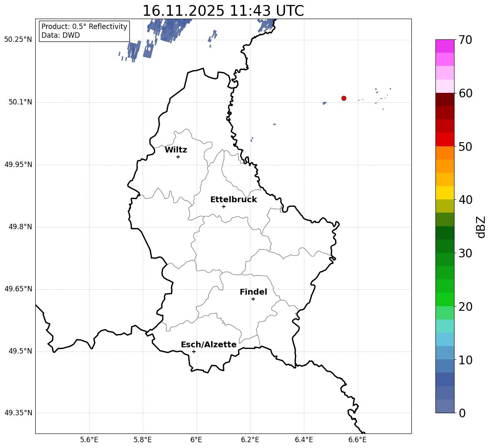The height and width of the screenshot is (448, 491).
Task: Click the bright red swatch above 50
Action: pos(445,140)
